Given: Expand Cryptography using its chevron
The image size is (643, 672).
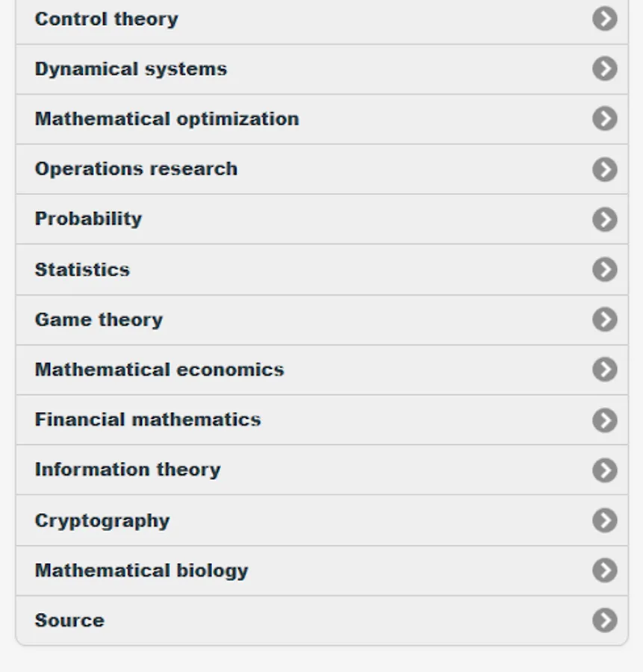Looking at the screenshot, I should click(x=605, y=520).
